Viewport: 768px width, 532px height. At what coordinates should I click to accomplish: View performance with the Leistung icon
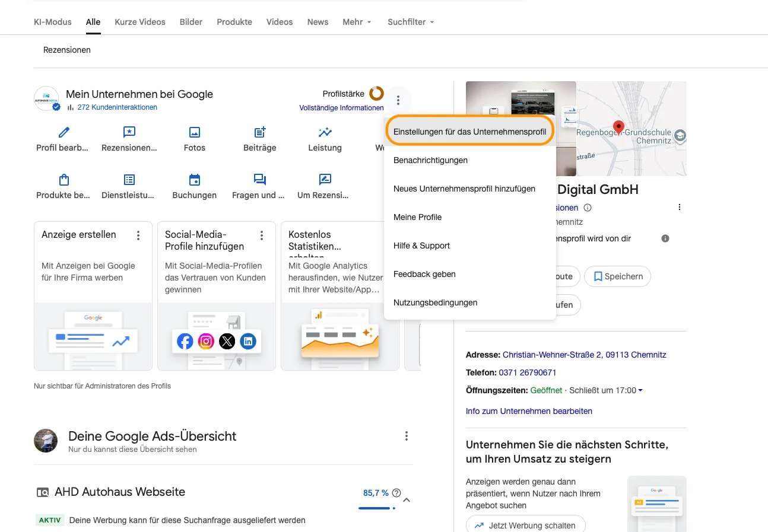(x=325, y=132)
